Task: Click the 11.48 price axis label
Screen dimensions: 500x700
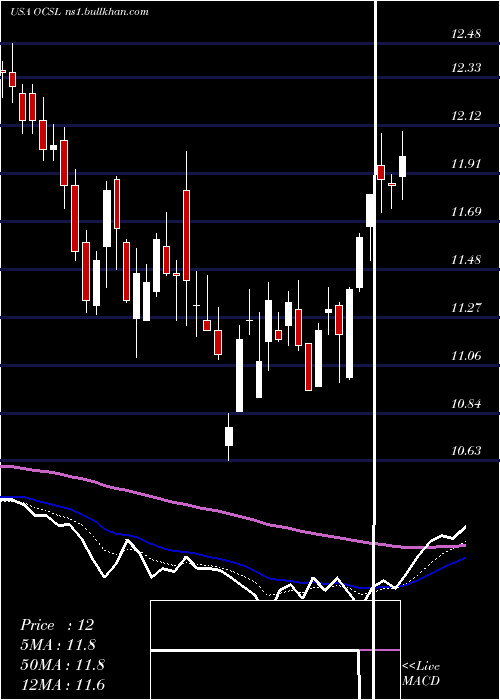Action: coord(466,259)
